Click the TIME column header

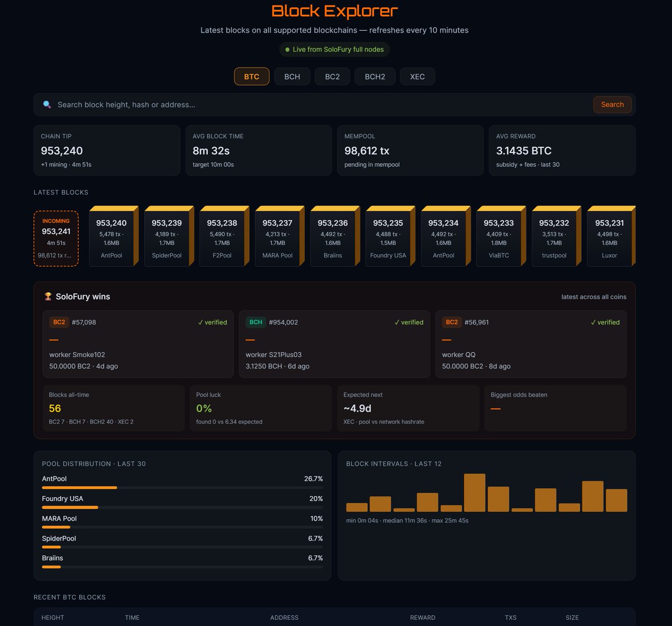(132, 618)
